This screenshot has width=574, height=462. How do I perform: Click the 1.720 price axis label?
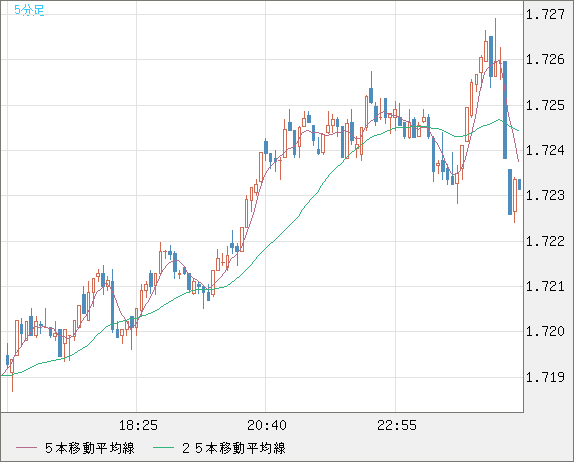545,331
